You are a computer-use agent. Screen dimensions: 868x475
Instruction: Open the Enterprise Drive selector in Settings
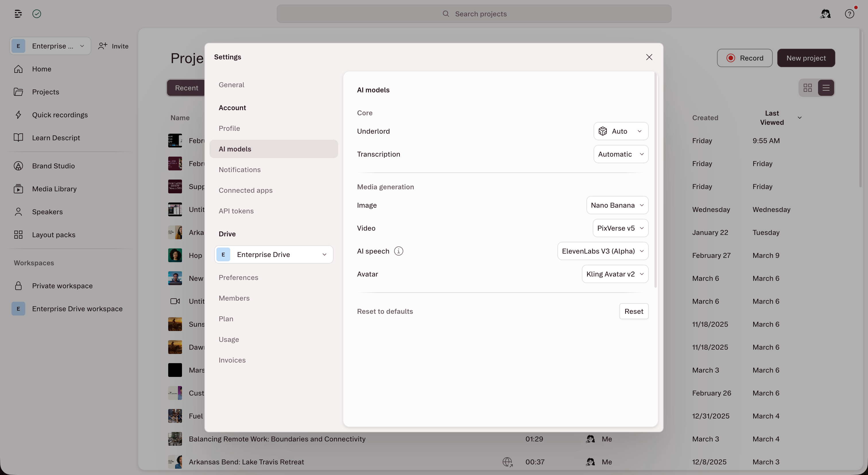[x=274, y=254]
